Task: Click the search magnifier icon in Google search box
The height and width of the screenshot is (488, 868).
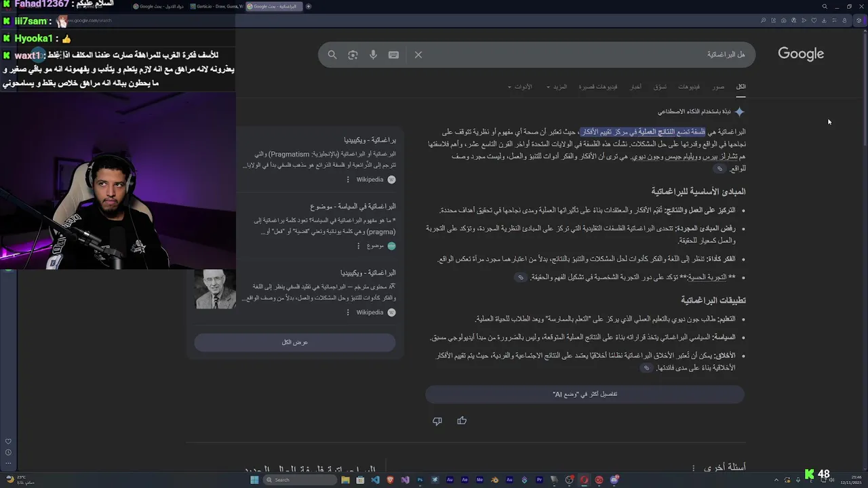Action: tap(332, 55)
